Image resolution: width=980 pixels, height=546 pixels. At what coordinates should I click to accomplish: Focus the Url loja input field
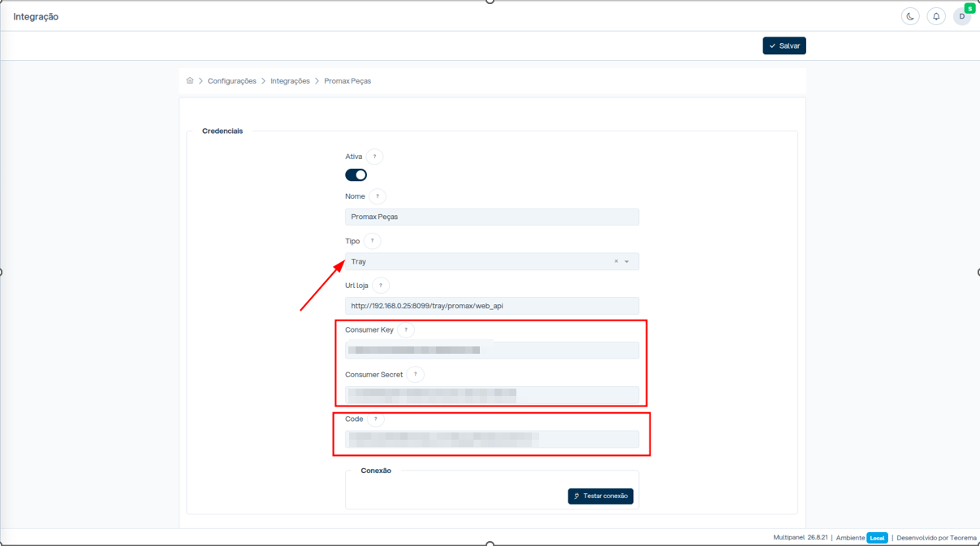point(492,306)
